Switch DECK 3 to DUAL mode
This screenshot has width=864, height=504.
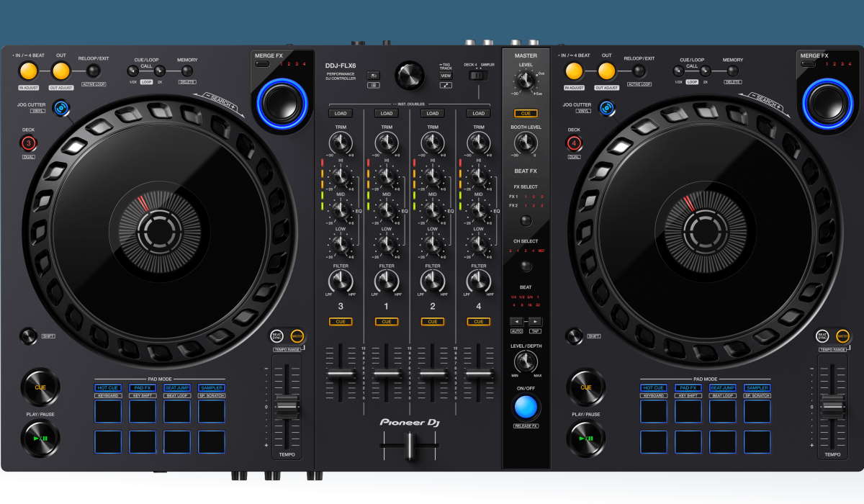(x=28, y=143)
